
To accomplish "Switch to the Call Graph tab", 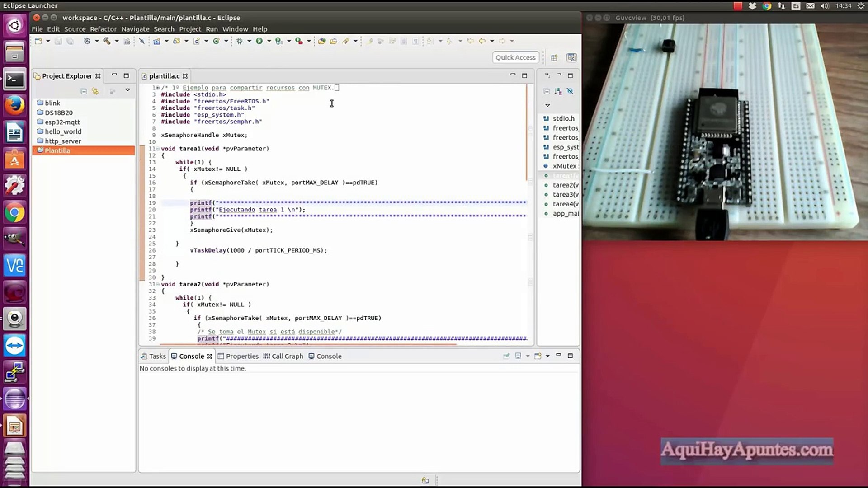I will click(x=283, y=356).
